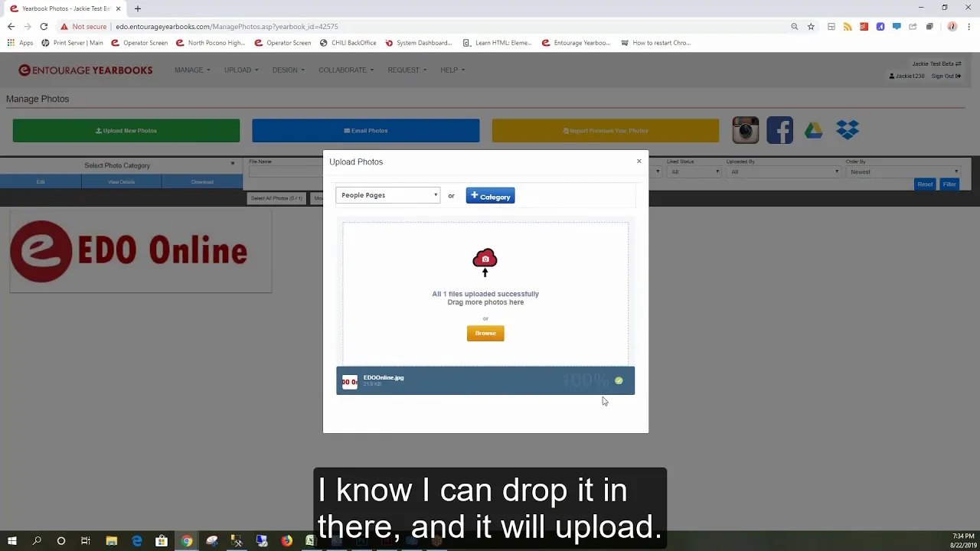The width and height of the screenshot is (980, 551).
Task: Open File Explorer from the taskbar
Action: tap(111, 541)
